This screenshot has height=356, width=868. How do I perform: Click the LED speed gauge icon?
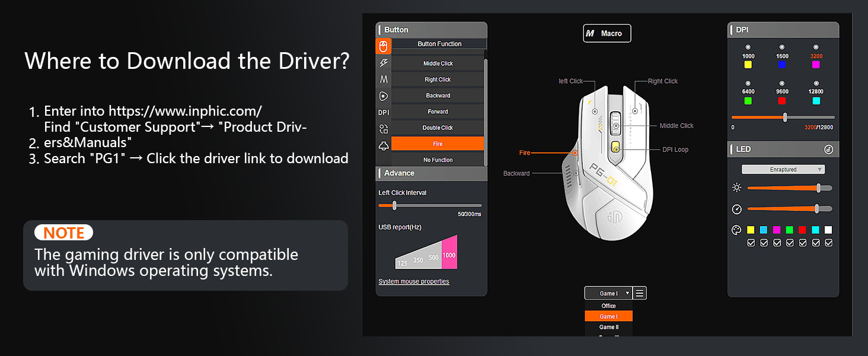click(737, 209)
